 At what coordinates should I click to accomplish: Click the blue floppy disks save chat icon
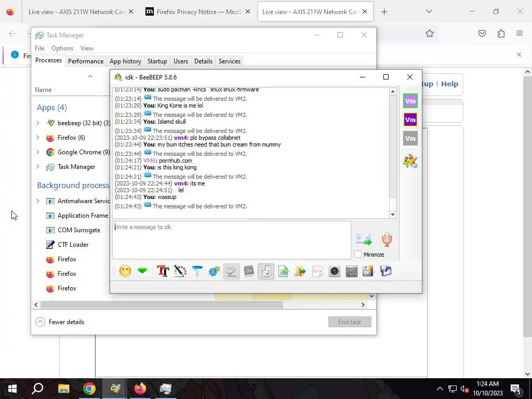coord(386,271)
